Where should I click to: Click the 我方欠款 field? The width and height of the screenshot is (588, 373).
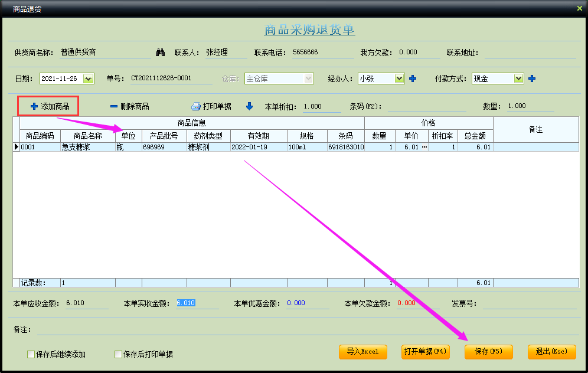tap(419, 53)
